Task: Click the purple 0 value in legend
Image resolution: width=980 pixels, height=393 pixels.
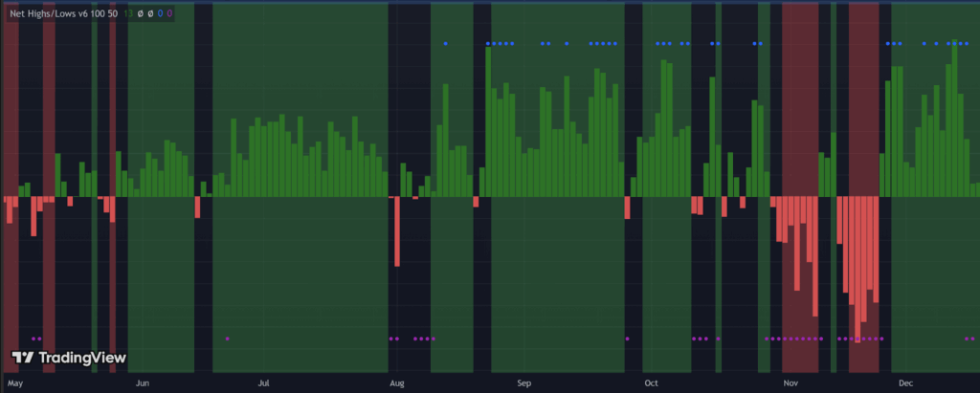Action: click(169, 14)
